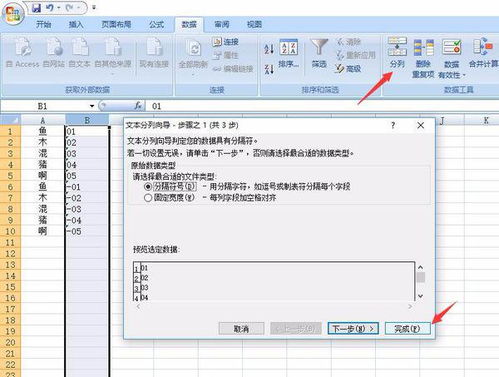Open Data Validation (数据有效性)
This screenshot has height=377, width=499.
452,58
